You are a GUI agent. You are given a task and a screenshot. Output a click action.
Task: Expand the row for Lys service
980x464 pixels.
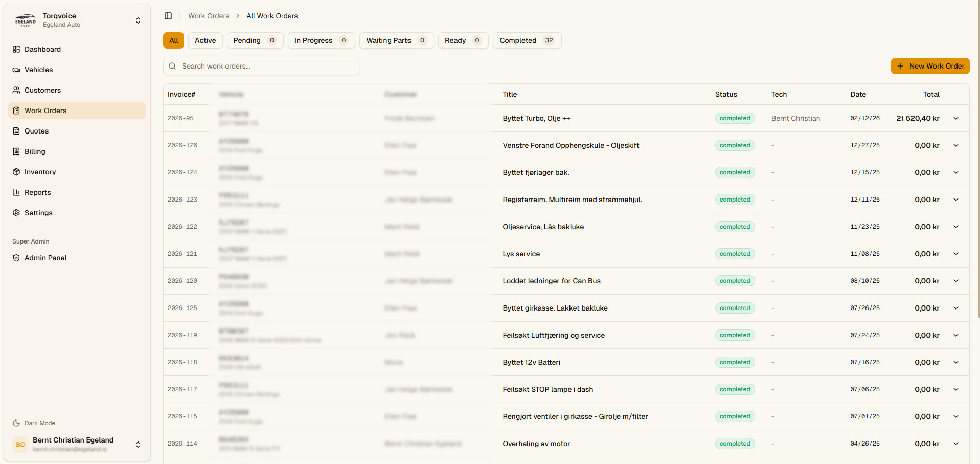(x=955, y=254)
